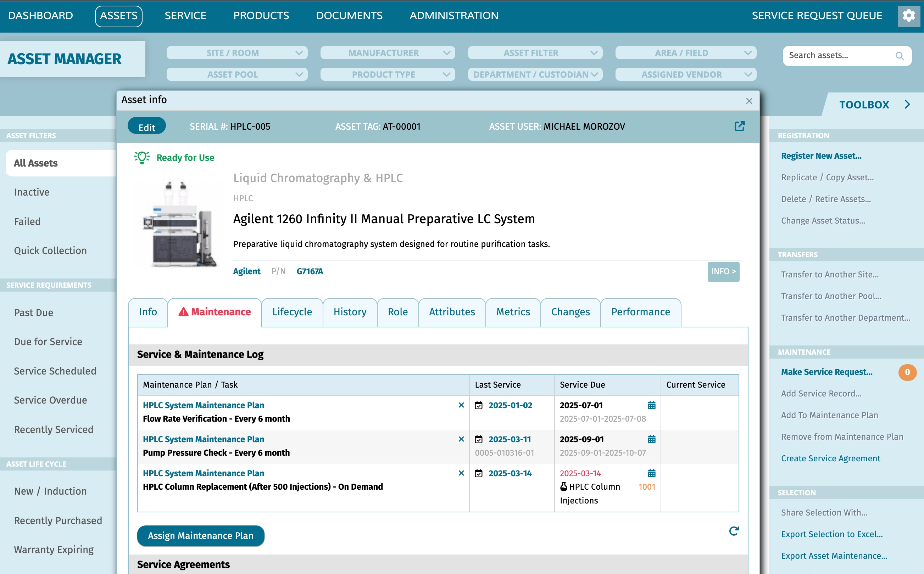Open the settings gear icon

point(908,16)
